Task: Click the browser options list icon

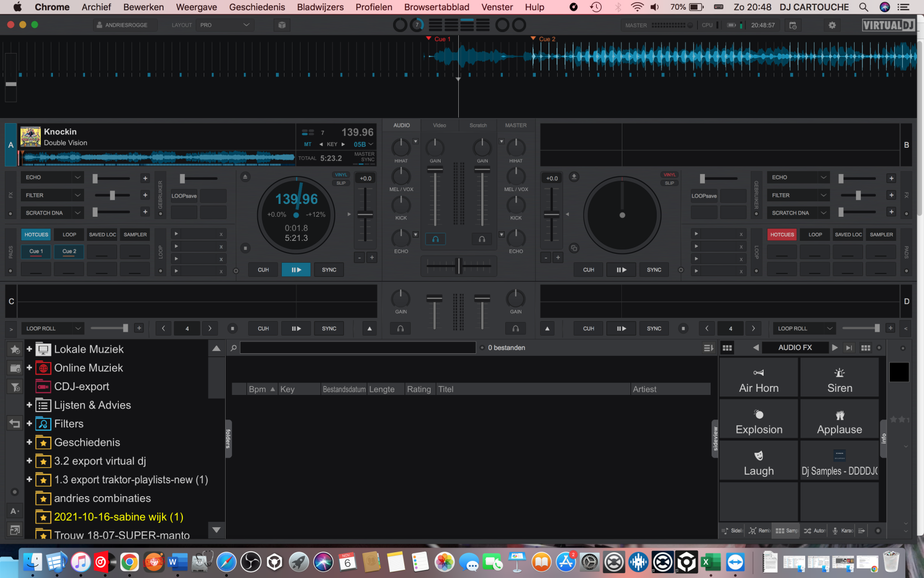Action: (x=709, y=348)
